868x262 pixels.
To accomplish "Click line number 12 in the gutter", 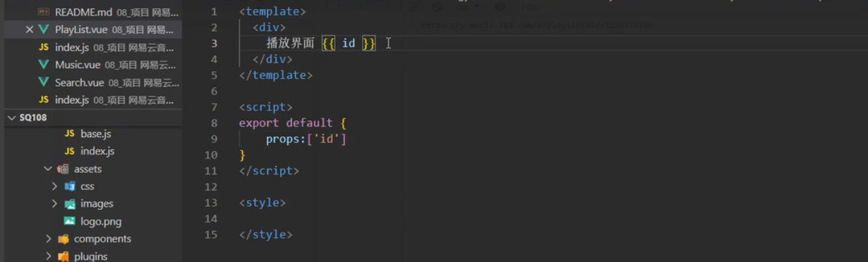I will pyautogui.click(x=211, y=187).
